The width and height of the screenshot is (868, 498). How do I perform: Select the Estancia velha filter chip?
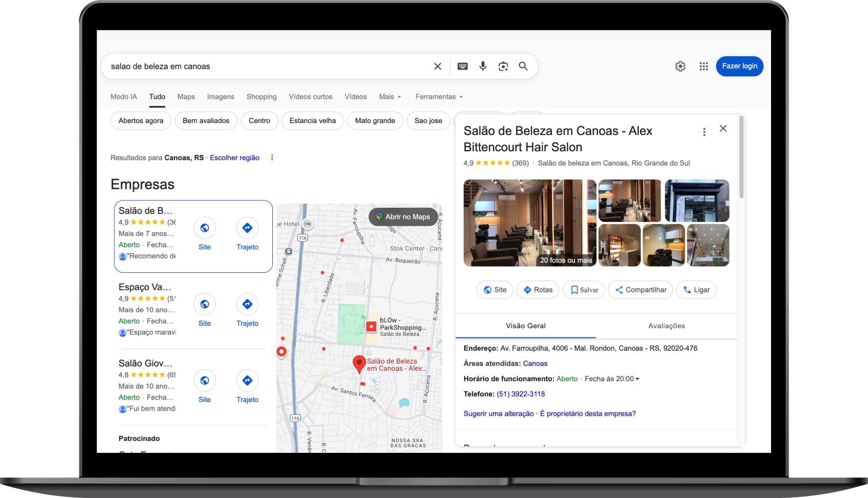(x=313, y=121)
